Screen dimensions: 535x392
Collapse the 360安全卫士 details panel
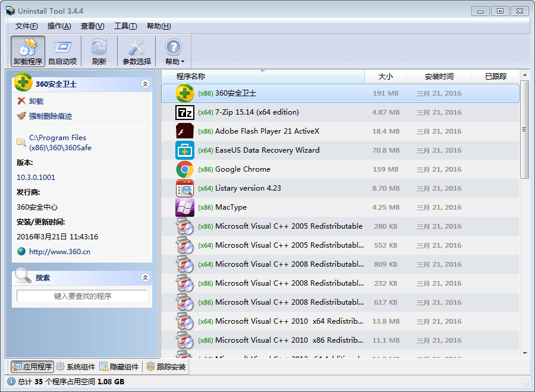[x=145, y=84]
